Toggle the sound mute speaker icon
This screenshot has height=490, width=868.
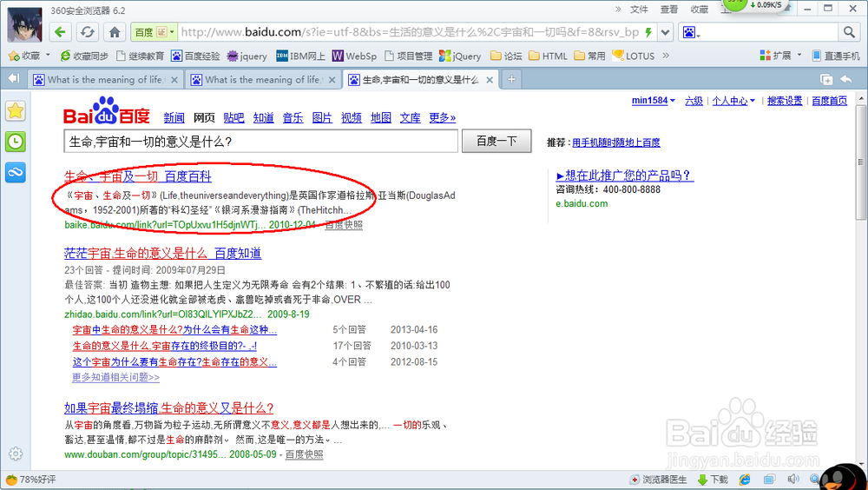pos(794,480)
